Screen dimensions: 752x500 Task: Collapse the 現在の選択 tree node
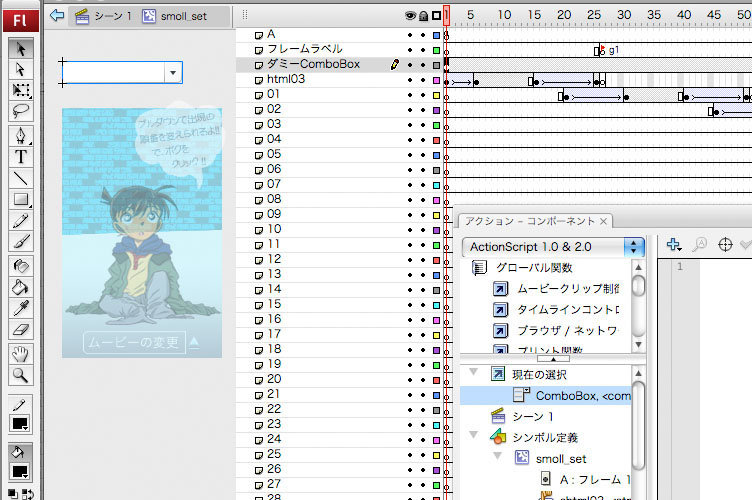(x=473, y=372)
